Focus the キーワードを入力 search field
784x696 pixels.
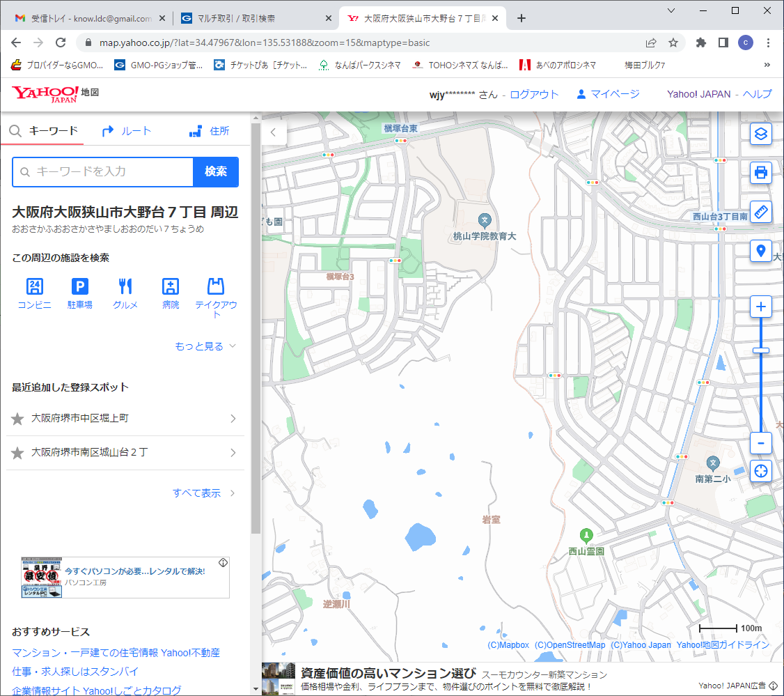pyautogui.click(x=104, y=172)
